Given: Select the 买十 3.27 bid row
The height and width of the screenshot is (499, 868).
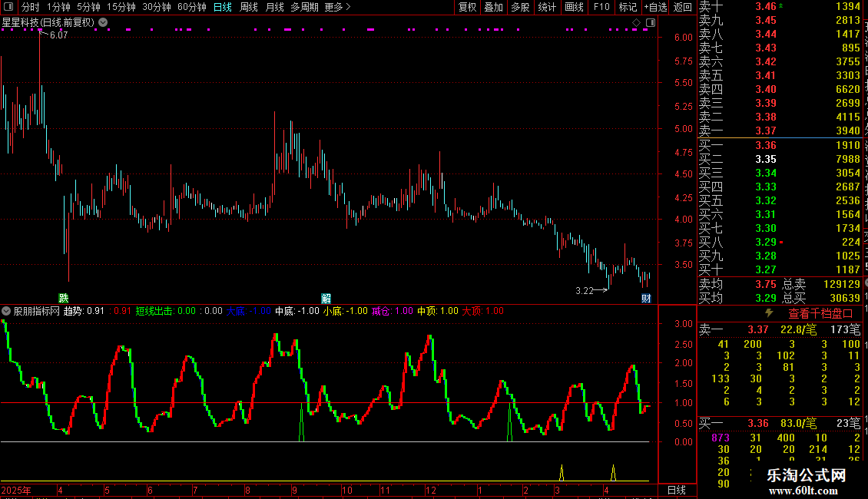Looking at the screenshot, I should 780,269.
